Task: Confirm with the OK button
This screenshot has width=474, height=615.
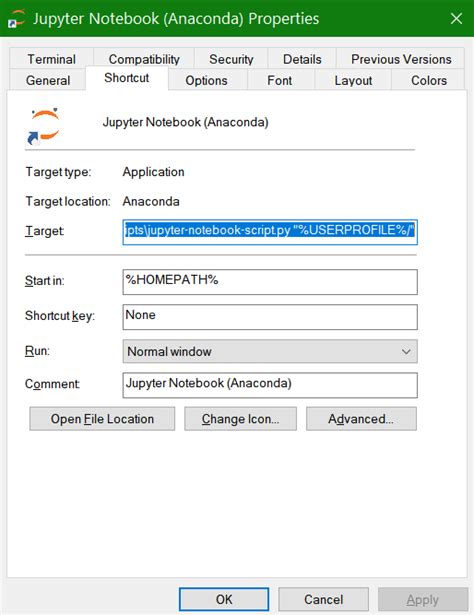Action: pyautogui.click(x=224, y=599)
